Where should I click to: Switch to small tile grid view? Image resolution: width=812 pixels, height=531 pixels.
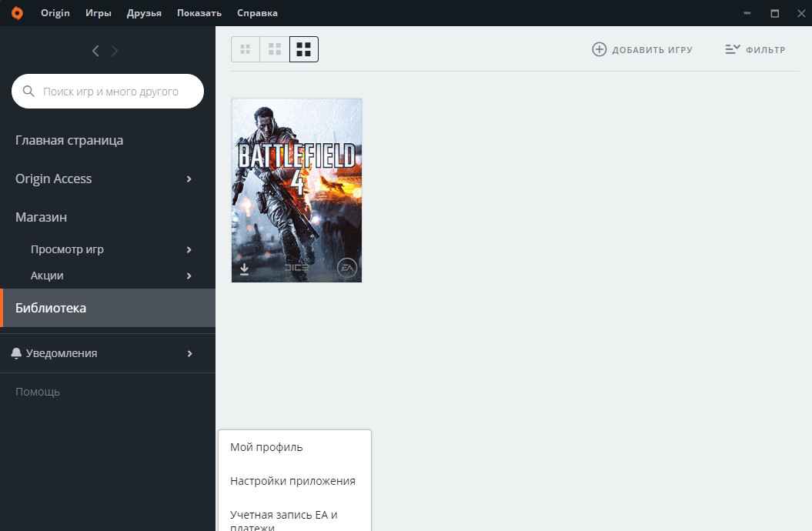point(246,49)
